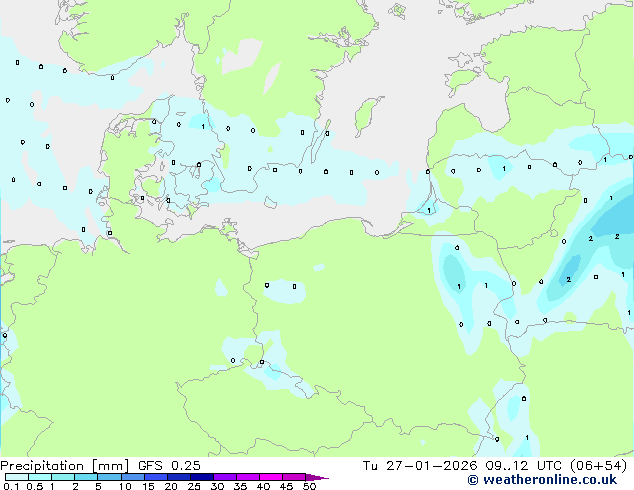
Task: Click the legend label '35'
Action: 240,486
